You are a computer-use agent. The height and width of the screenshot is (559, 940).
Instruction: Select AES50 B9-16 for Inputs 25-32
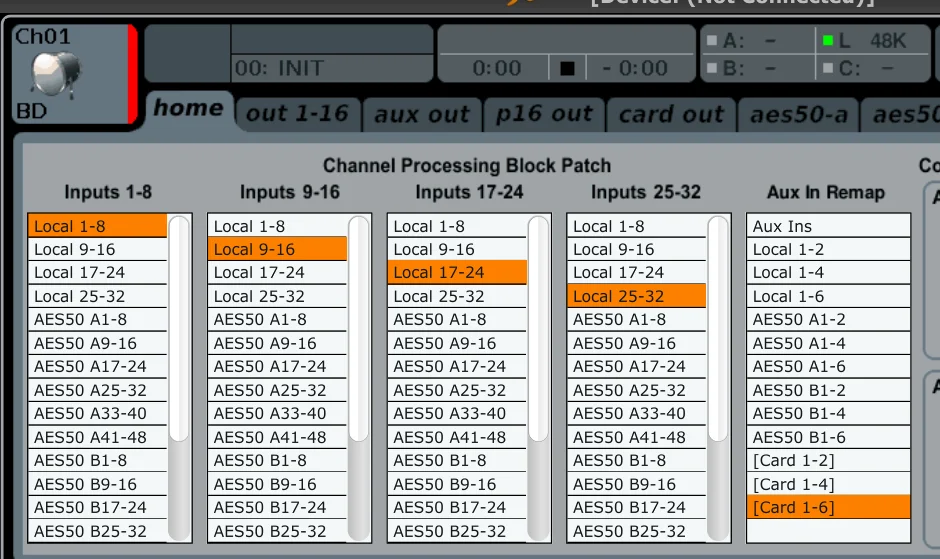coord(637,484)
